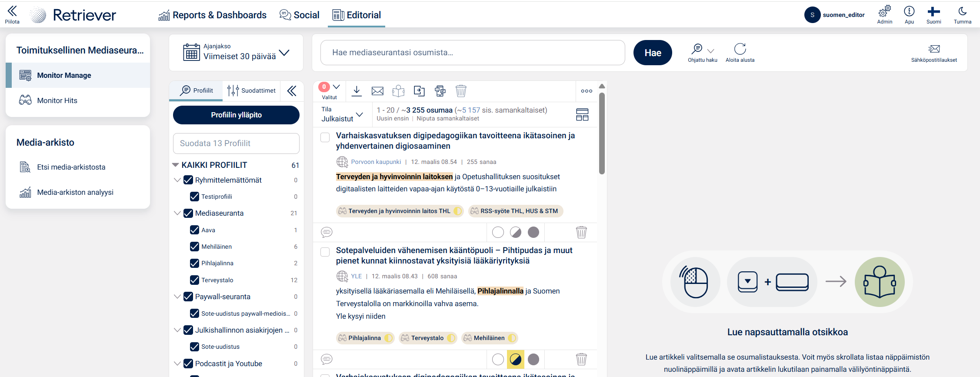Collapse the Paywall-seuranta group chevron
Image resolution: width=980 pixels, height=377 pixels.
pyautogui.click(x=177, y=297)
